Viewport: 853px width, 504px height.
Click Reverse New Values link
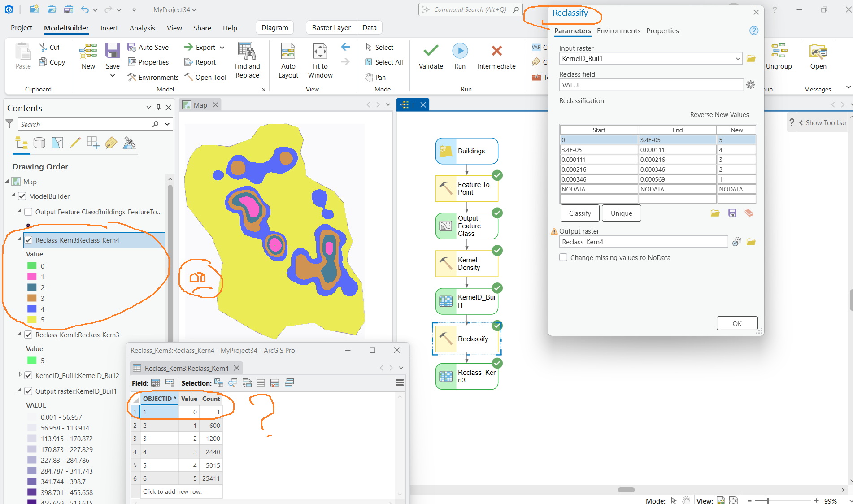click(x=719, y=115)
